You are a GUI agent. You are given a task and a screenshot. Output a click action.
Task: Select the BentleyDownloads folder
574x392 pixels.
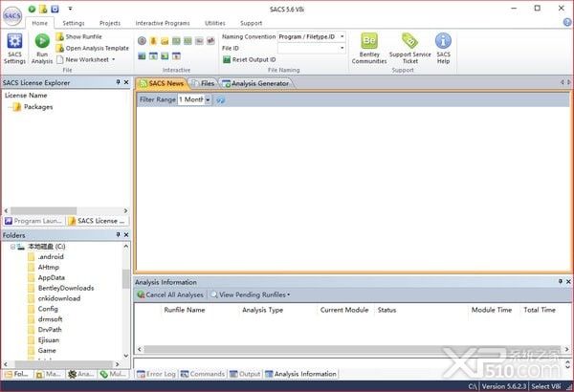tap(66, 288)
